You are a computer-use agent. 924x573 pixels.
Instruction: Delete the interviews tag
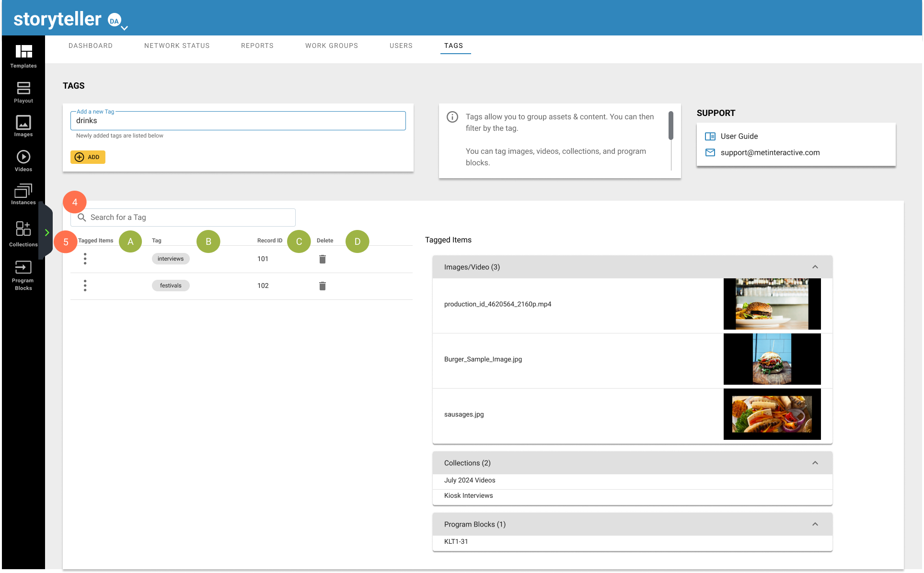323,259
